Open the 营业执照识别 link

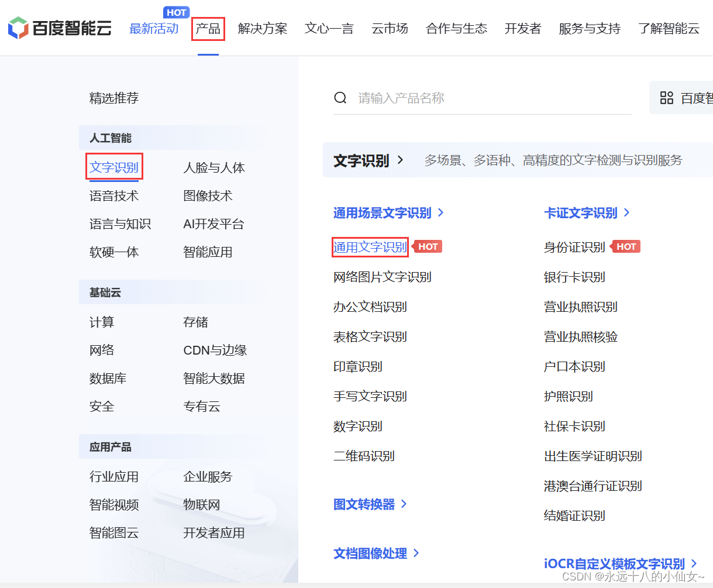pos(581,307)
